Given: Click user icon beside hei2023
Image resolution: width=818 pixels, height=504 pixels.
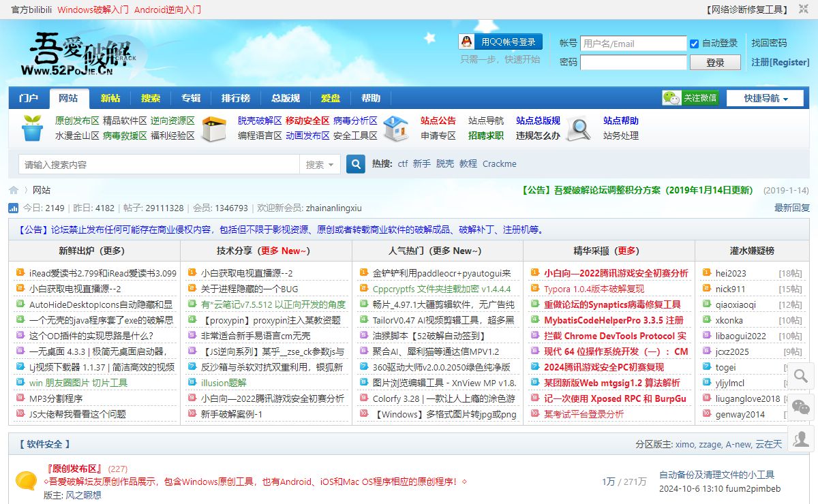Looking at the screenshot, I should pyautogui.click(x=707, y=273).
